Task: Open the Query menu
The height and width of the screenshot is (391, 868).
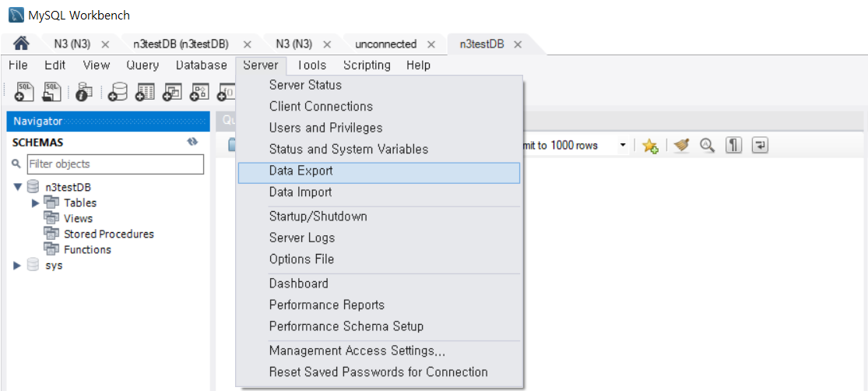Action: point(142,65)
